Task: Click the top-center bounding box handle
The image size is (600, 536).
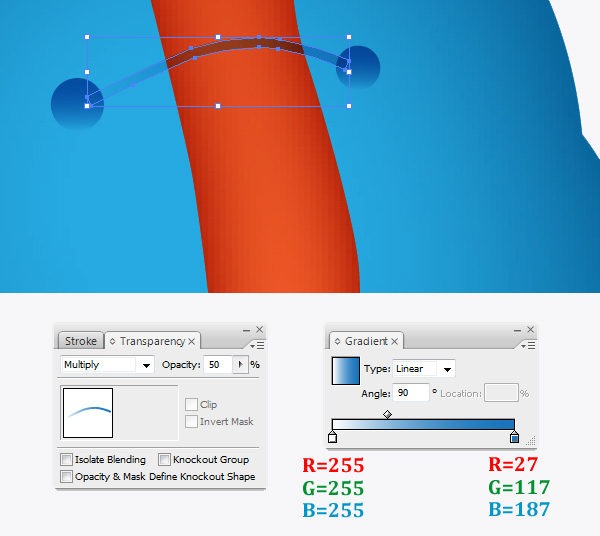Action: pos(218,37)
